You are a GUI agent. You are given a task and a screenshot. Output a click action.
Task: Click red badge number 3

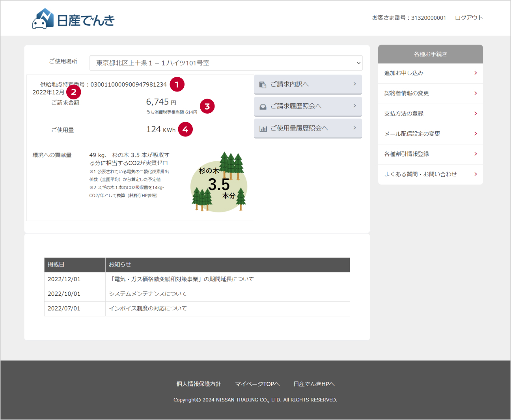pos(207,106)
